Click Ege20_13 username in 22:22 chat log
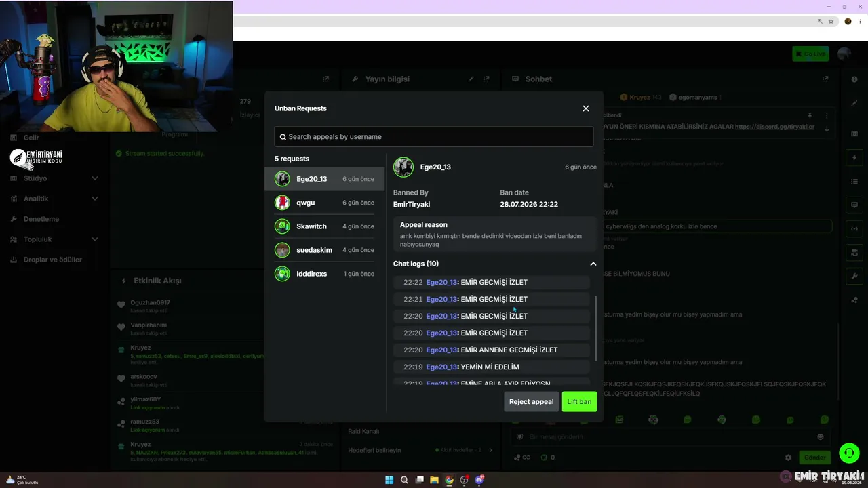This screenshot has width=868, height=488. (x=441, y=282)
